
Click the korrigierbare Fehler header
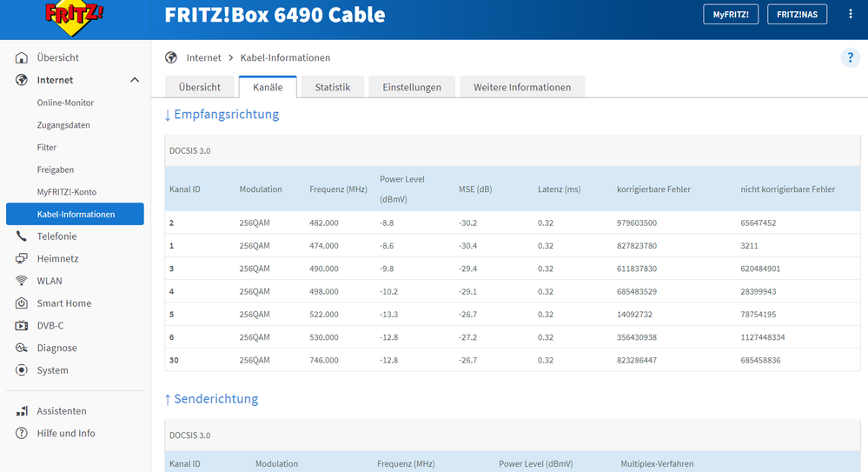click(653, 189)
